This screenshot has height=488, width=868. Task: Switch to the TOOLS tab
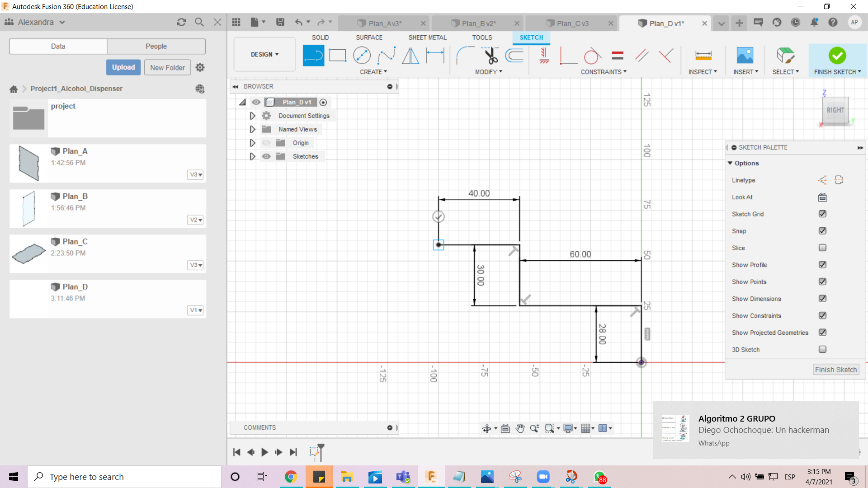[x=482, y=38]
